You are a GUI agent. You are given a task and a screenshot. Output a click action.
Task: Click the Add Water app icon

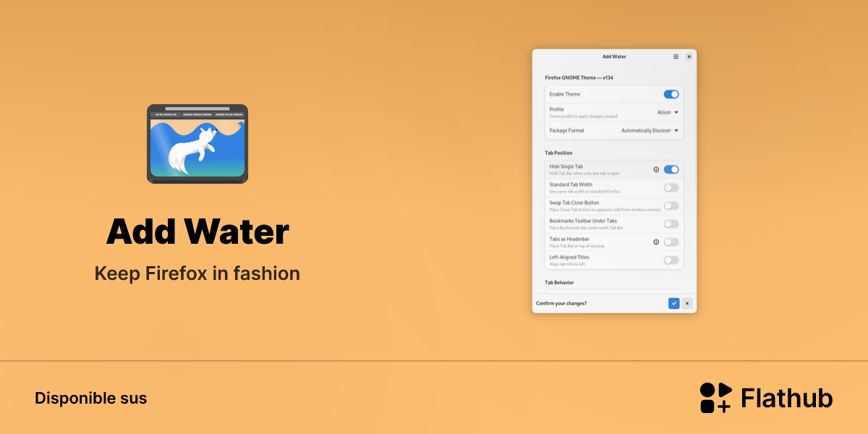click(x=197, y=144)
